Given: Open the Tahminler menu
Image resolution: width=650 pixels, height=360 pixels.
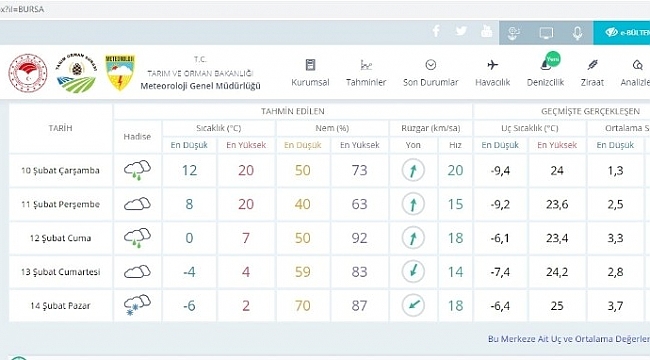Looking at the screenshot, I should point(366,73).
